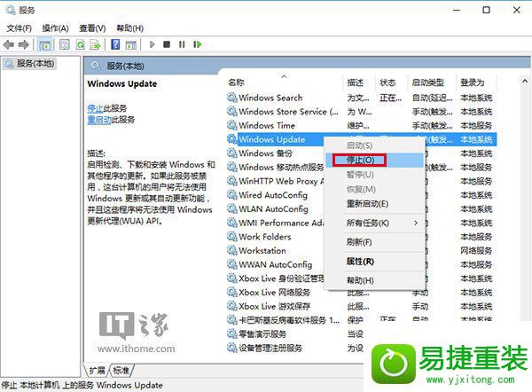Click the Stop service square icon
This screenshot has width=532, height=392.
[167, 44]
